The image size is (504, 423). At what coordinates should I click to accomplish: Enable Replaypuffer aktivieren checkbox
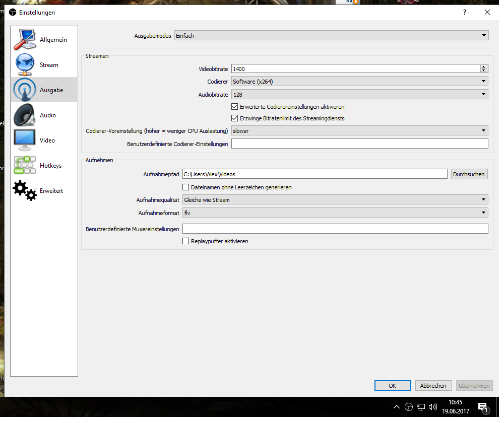(186, 241)
